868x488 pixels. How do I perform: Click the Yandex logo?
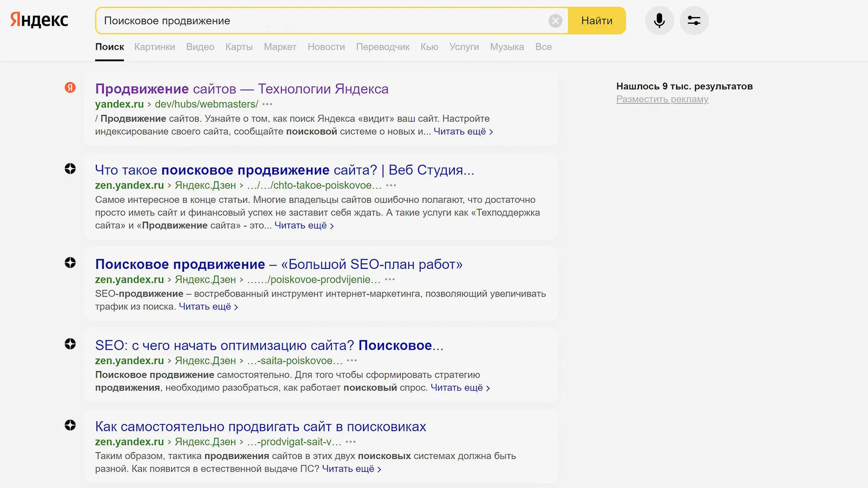[39, 20]
